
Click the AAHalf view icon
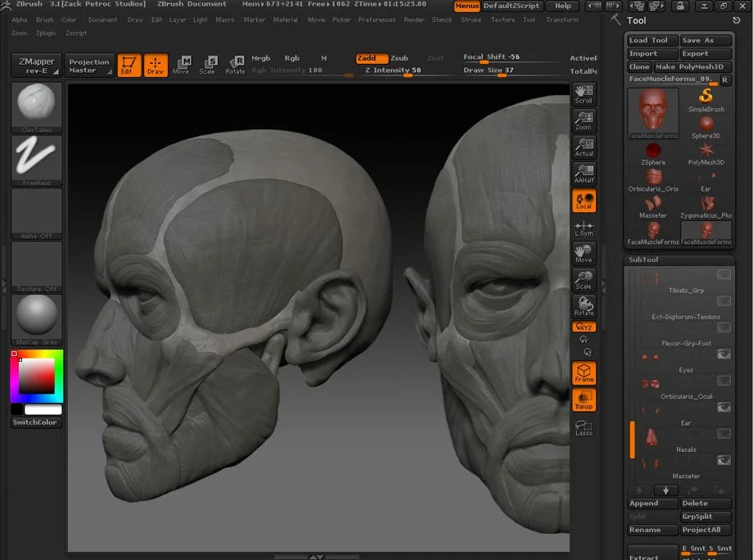click(584, 174)
